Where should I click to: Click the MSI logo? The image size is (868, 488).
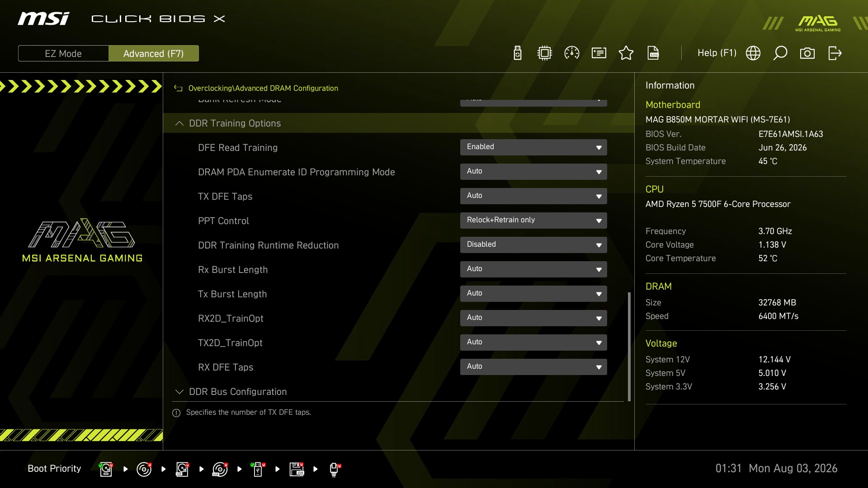point(43,19)
